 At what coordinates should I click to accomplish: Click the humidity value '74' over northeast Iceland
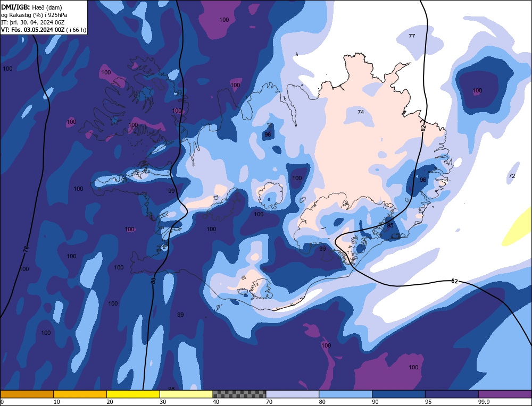tap(361, 112)
